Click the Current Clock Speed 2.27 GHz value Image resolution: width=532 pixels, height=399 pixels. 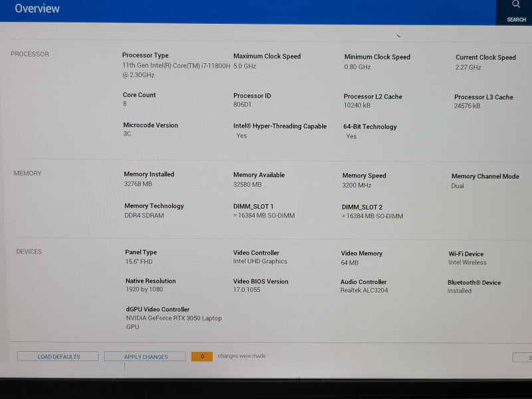(x=468, y=68)
